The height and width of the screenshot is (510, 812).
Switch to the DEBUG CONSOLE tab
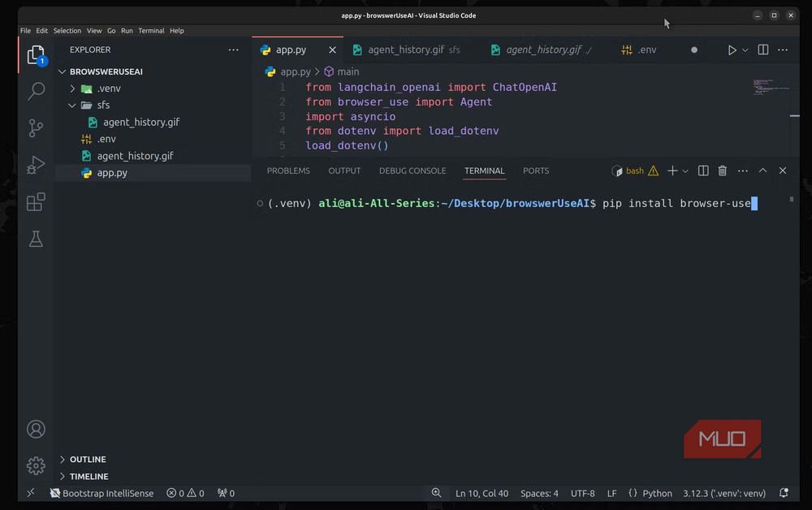412,171
